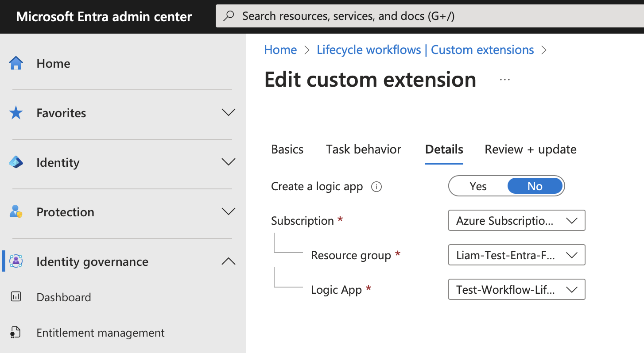Set Create a logic app to Yes
Screen dimensions: 644x353
478,186
